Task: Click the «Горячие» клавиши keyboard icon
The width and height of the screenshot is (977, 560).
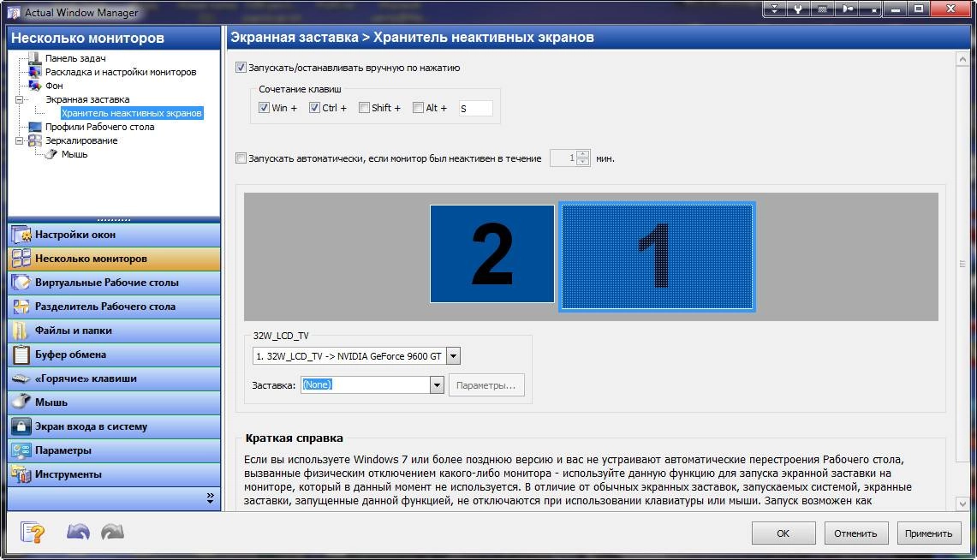Action: pyautogui.click(x=21, y=378)
